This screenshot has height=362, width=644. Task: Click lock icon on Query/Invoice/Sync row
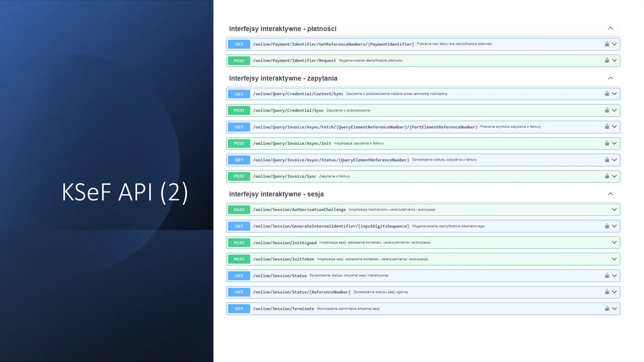(x=607, y=176)
